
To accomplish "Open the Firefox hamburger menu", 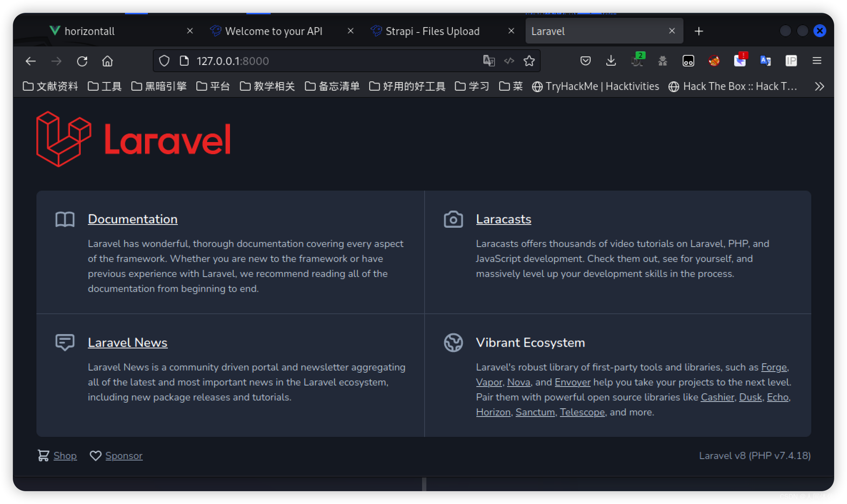I will (817, 61).
